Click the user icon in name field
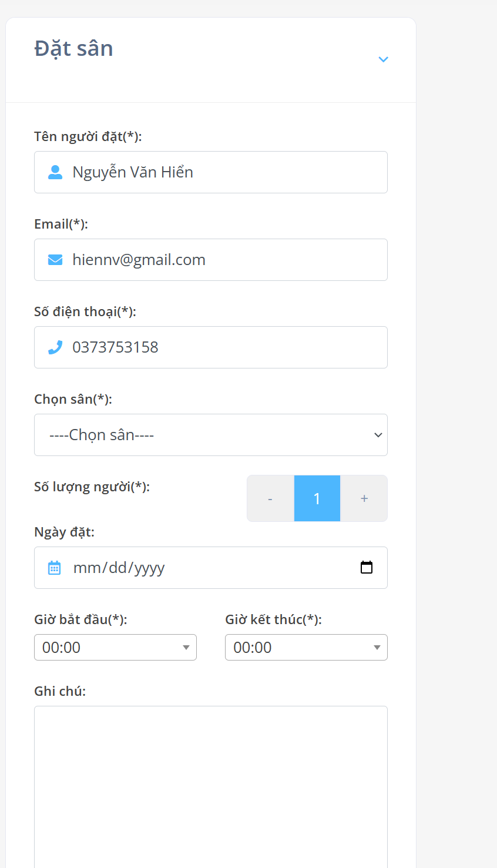497x868 pixels. pos(55,172)
